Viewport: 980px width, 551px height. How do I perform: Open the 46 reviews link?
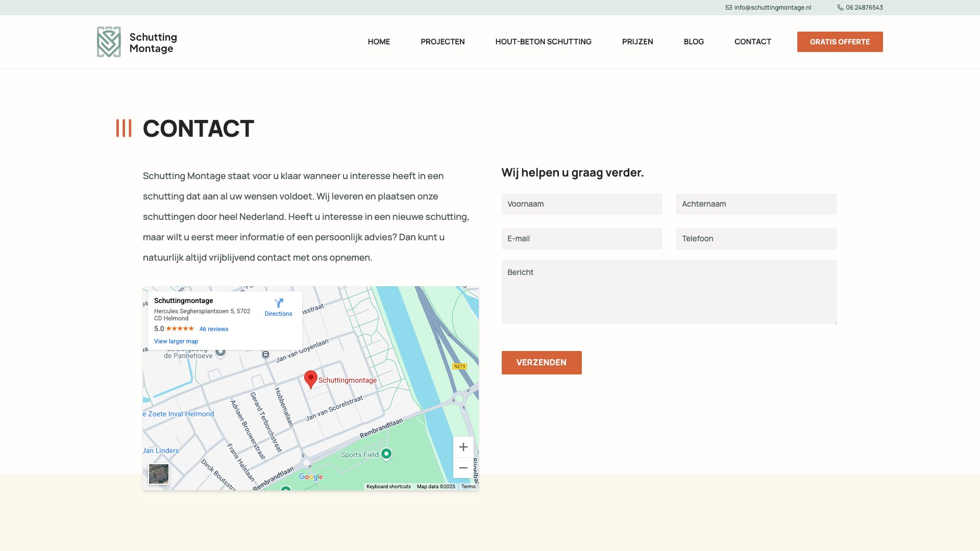click(214, 329)
